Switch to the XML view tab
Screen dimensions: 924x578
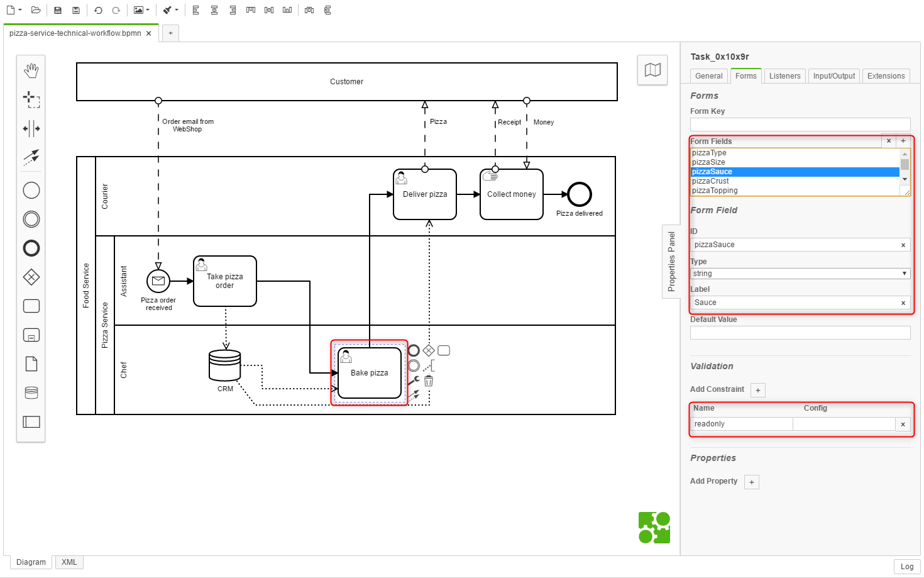69,562
